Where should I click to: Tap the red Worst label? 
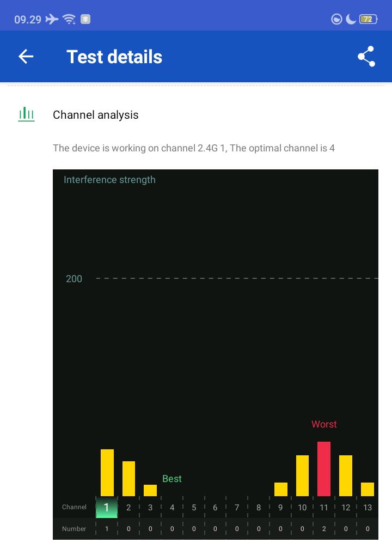[x=324, y=424]
